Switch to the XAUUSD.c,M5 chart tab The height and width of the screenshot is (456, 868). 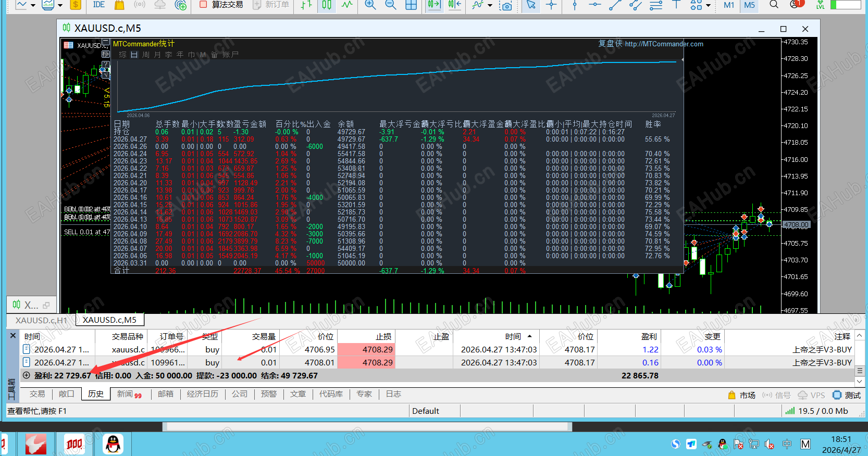pos(109,320)
